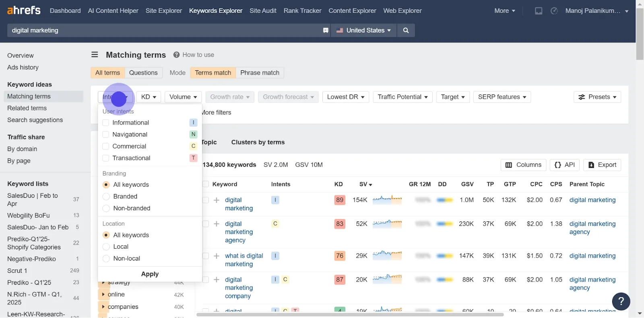The image size is (644, 318).
Task: Open the notifications panel icon in header
Action: coord(539,11)
